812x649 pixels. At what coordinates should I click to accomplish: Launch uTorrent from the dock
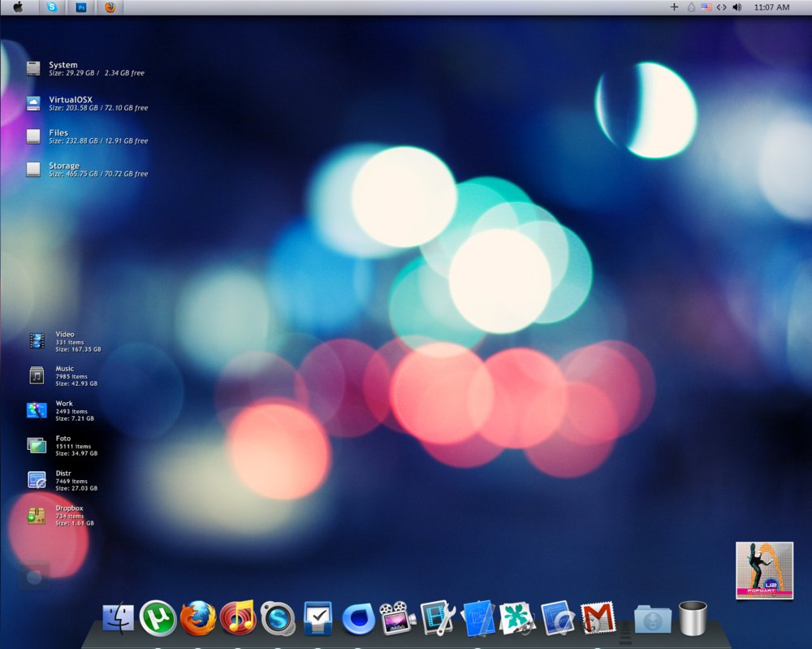tap(158, 618)
